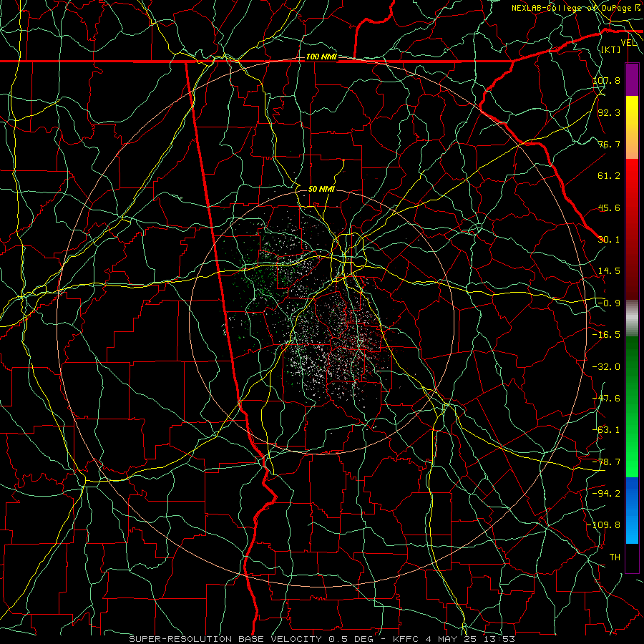Click the 14.5 velocity scale value
Viewport: 644px width, 644px height.
pyautogui.click(x=609, y=271)
